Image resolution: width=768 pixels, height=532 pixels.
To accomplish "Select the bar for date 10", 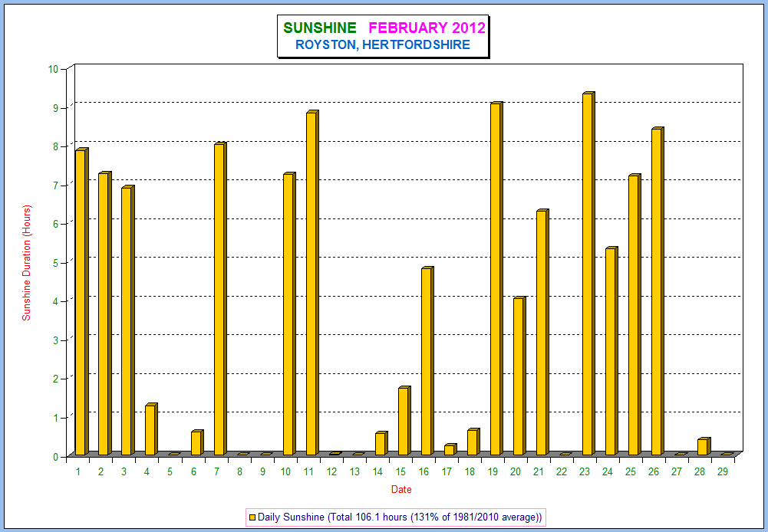I will pyautogui.click(x=289, y=314).
